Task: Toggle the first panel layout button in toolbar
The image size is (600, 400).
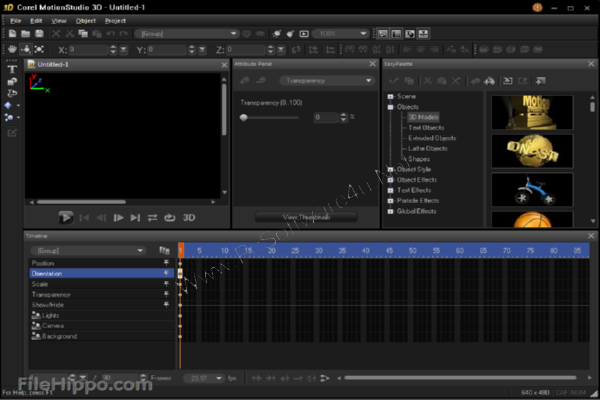Action: click(383, 34)
